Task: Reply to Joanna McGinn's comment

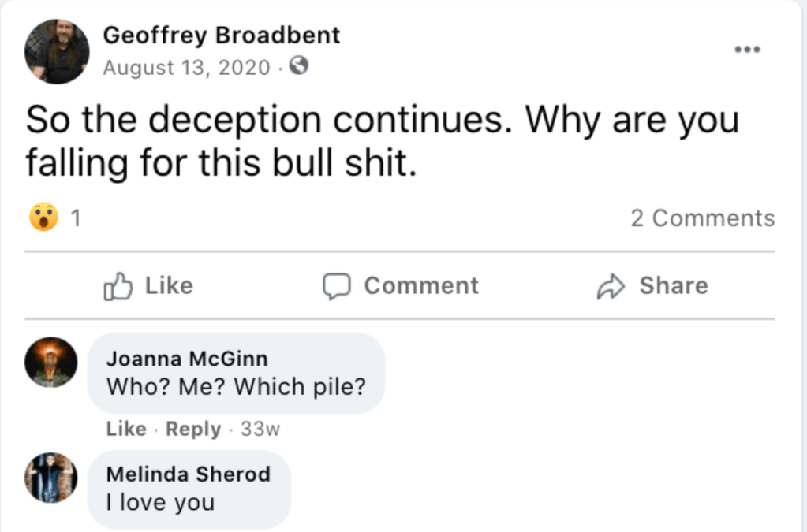Action: point(193,430)
